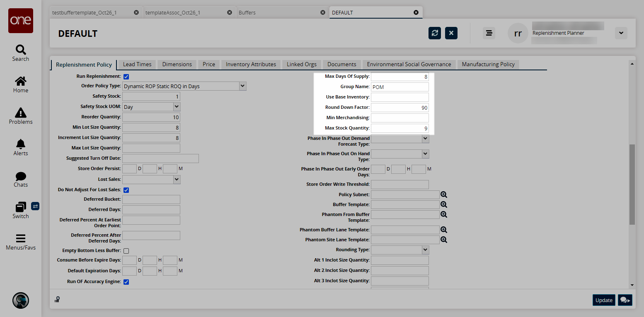Open the Alerts bell icon
The image size is (644, 317).
coord(21,147)
